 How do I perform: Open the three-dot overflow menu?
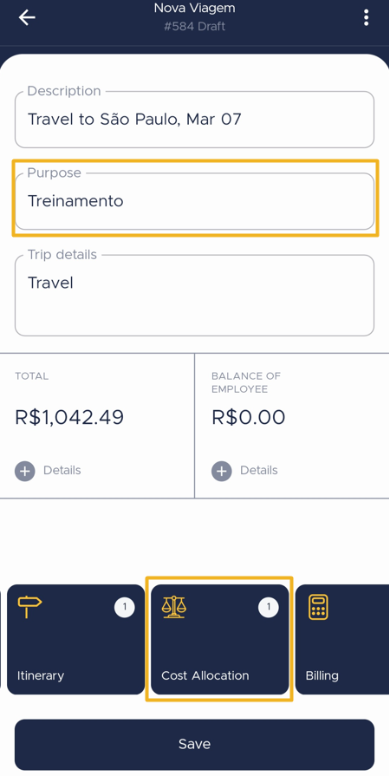click(x=366, y=18)
